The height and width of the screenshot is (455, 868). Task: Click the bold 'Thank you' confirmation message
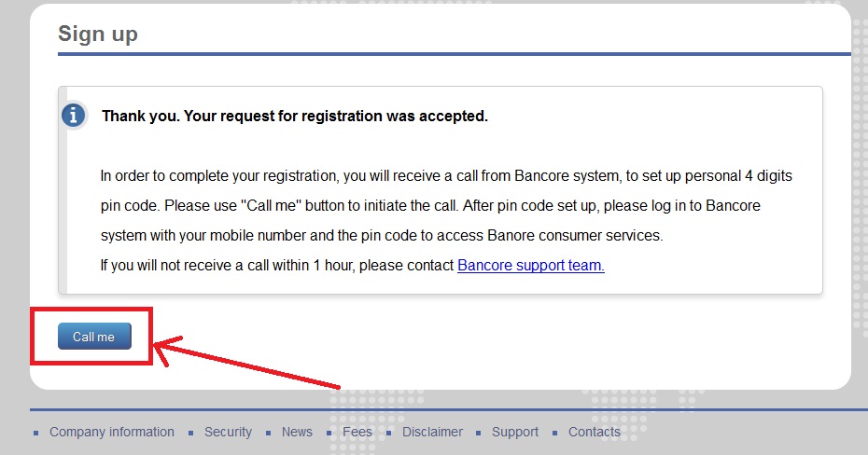tap(295, 117)
